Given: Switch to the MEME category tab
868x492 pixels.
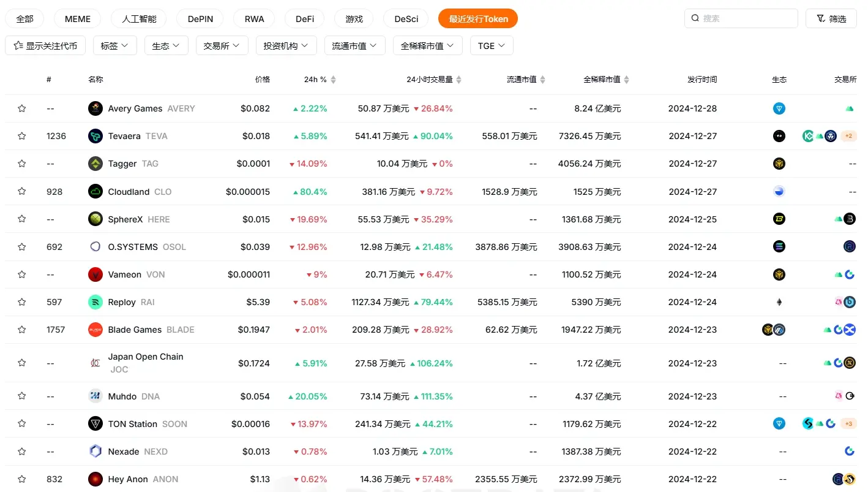Looking at the screenshot, I should pos(77,19).
